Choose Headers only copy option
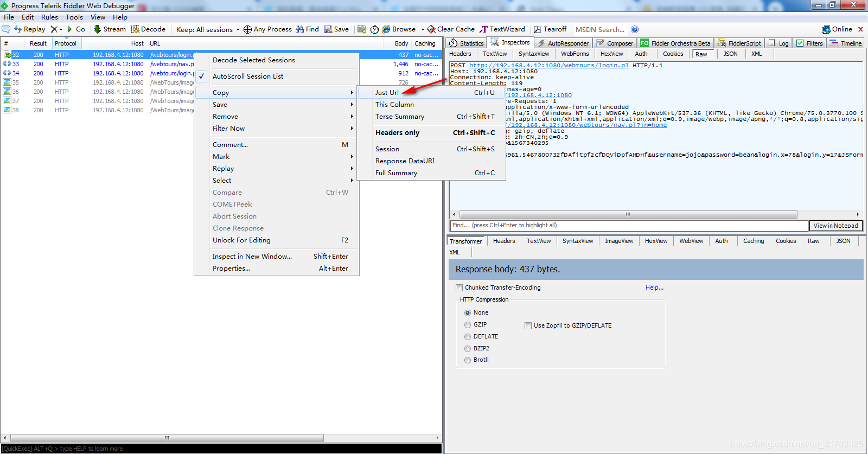The width and height of the screenshot is (868, 454). click(432, 133)
